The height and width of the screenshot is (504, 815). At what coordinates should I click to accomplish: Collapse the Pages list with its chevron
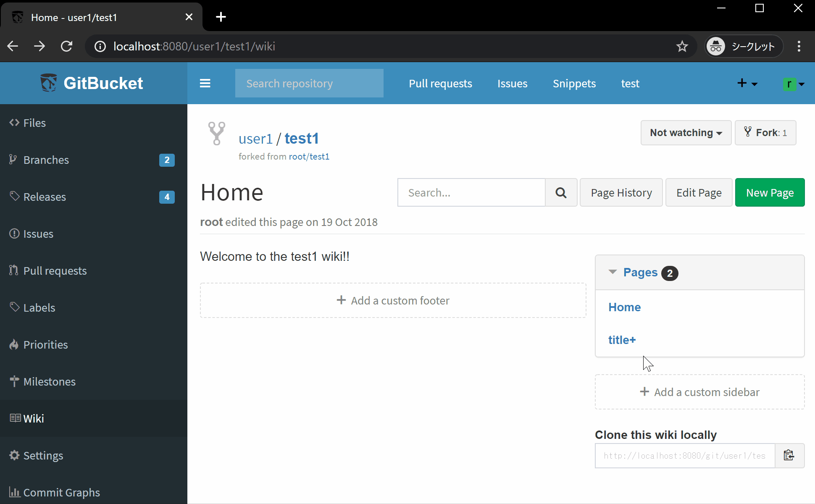612,272
